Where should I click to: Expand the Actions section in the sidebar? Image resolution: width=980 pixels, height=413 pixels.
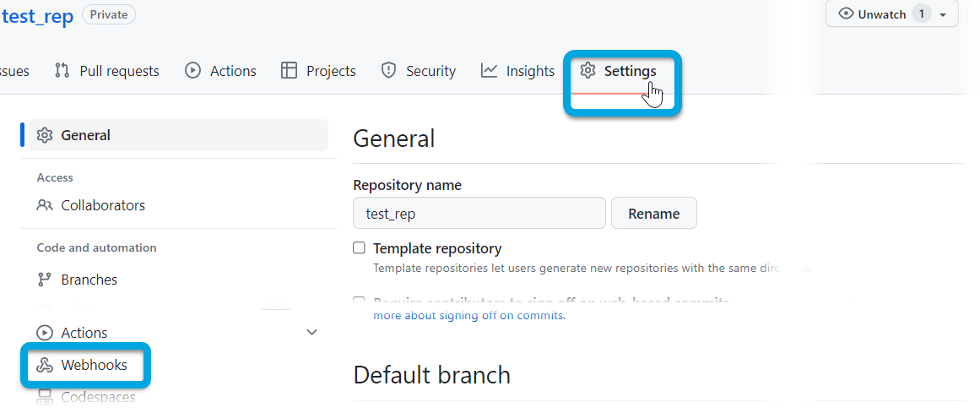(x=311, y=333)
